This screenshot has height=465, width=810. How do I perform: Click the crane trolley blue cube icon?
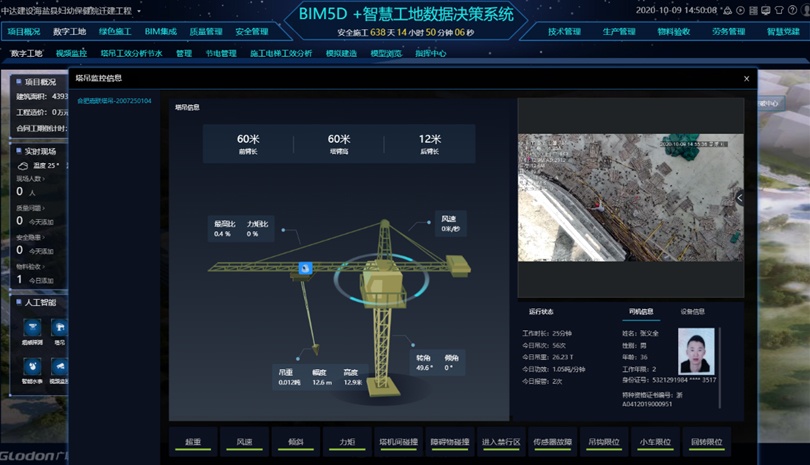point(304,268)
